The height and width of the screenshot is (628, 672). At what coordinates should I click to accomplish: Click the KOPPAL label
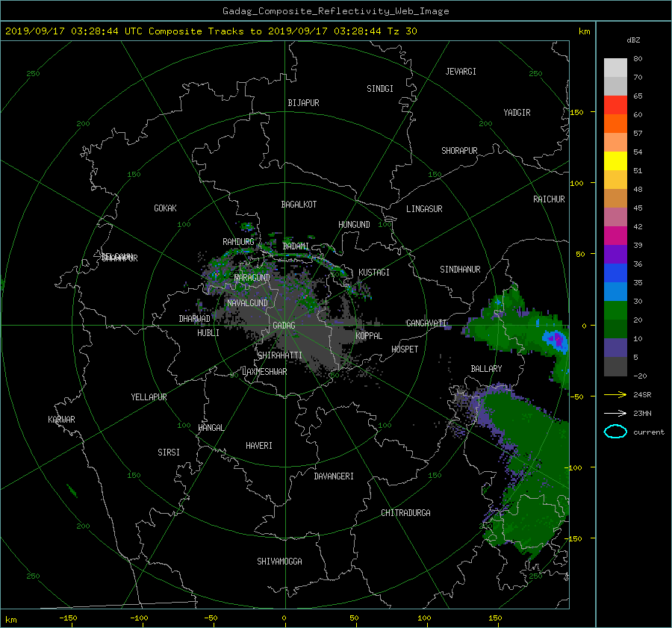coord(369,335)
